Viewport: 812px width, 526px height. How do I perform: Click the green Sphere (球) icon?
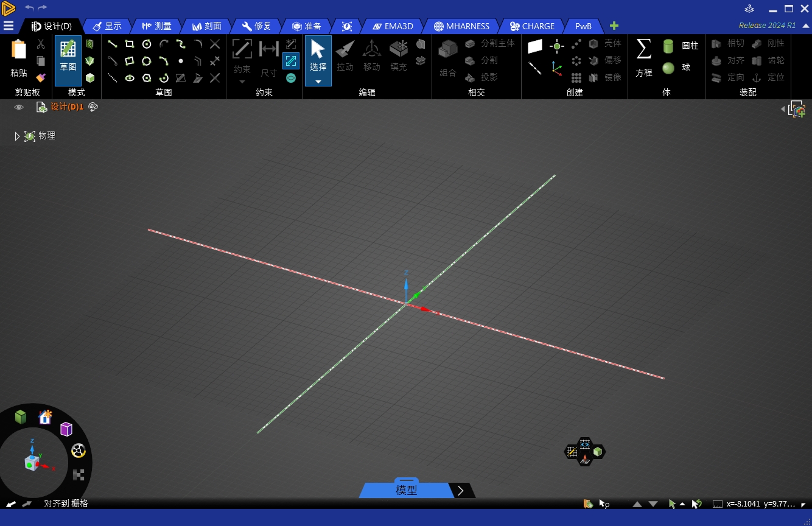668,68
